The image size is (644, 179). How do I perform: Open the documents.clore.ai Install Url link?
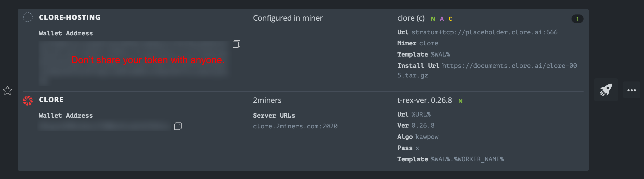pyautogui.click(x=509, y=66)
